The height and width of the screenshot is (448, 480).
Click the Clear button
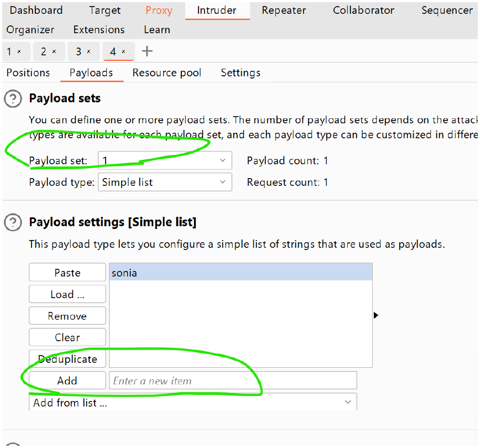67,337
